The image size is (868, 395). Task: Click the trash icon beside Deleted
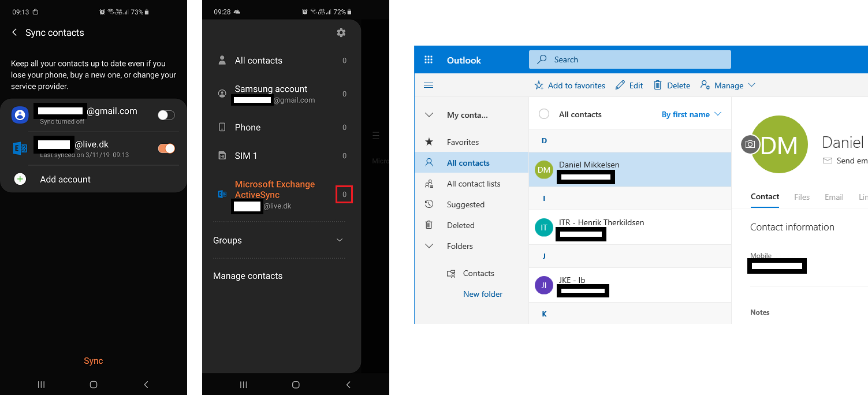[429, 225]
